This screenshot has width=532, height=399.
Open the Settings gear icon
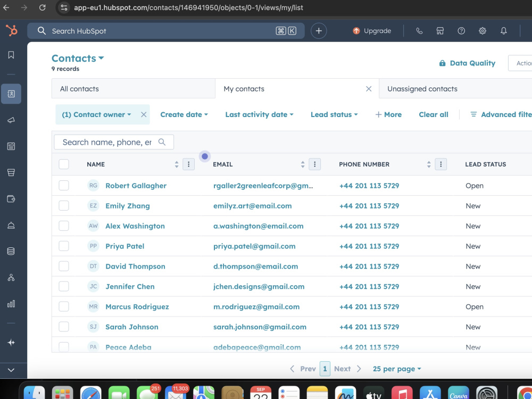coord(482,31)
